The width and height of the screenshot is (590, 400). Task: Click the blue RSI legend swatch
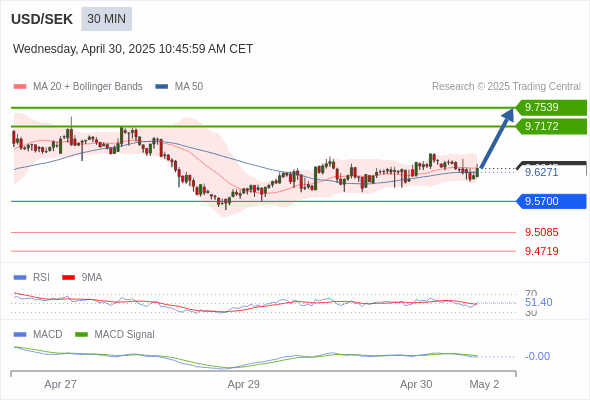(20, 278)
